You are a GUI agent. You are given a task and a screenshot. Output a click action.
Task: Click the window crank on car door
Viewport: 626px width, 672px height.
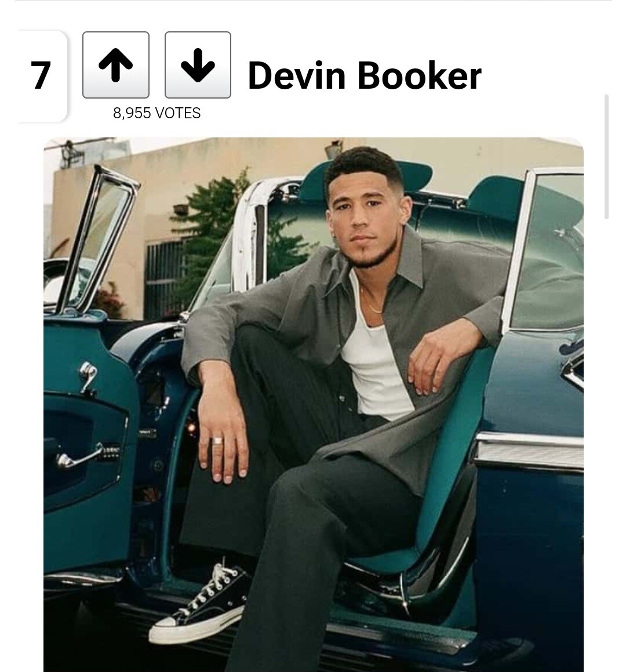88,377
